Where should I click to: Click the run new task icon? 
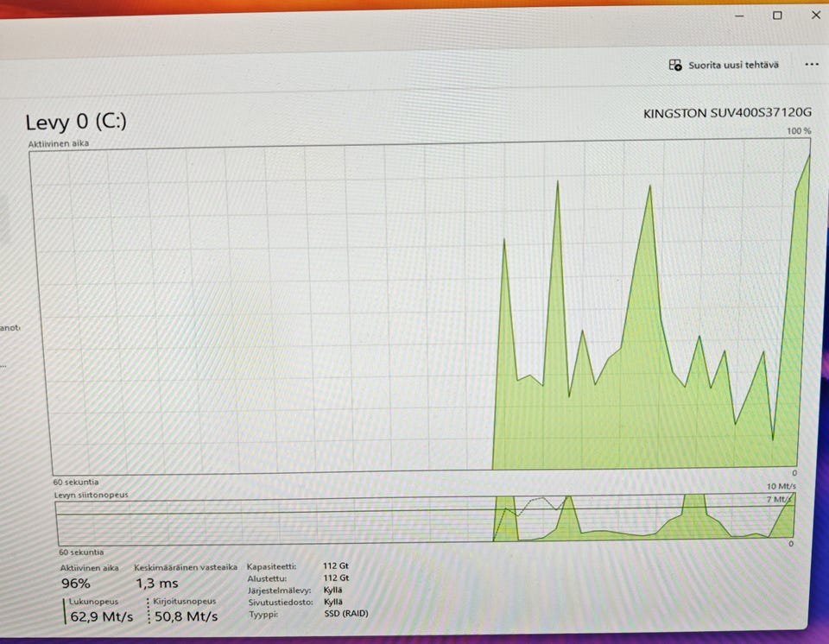point(675,65)
